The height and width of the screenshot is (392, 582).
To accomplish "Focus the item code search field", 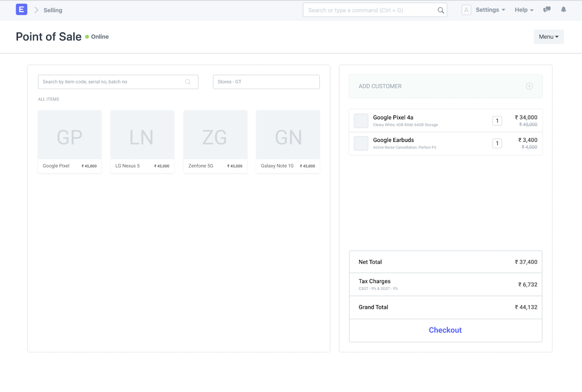I will pos(118,82).
